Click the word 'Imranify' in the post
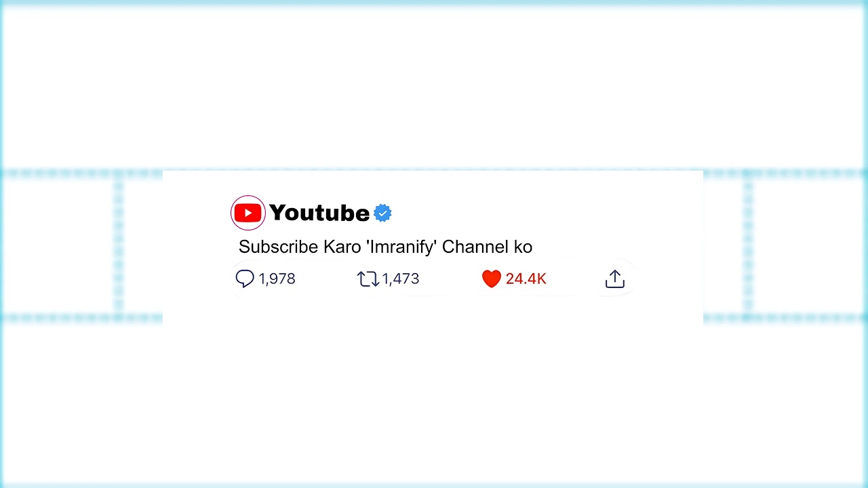This screenshot has width=868, height=488. (401, 247)
